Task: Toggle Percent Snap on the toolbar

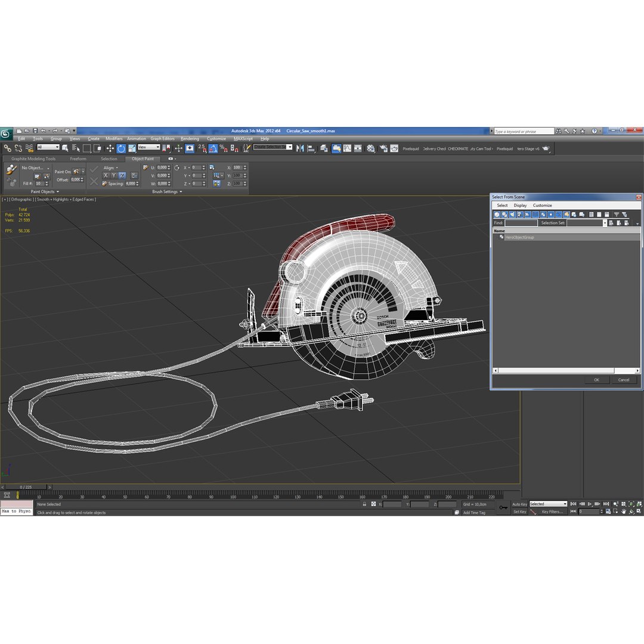Action: click(x=224, y=148)
